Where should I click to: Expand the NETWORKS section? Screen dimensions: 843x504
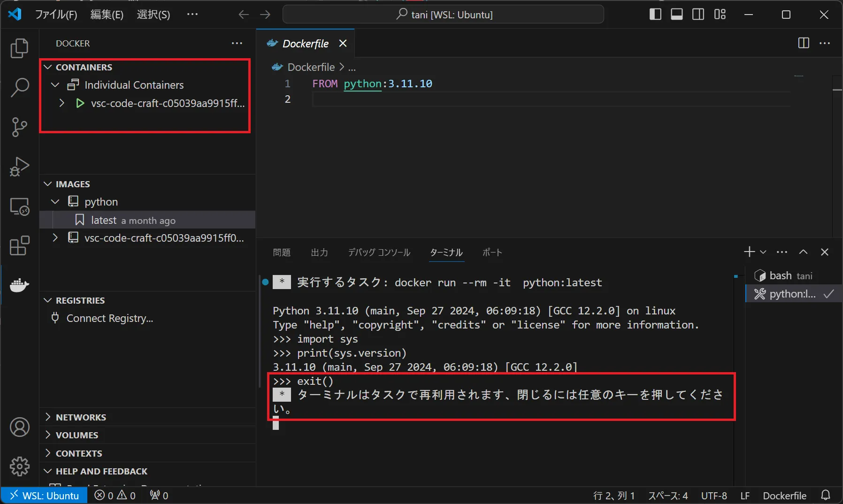click(81, 417)
